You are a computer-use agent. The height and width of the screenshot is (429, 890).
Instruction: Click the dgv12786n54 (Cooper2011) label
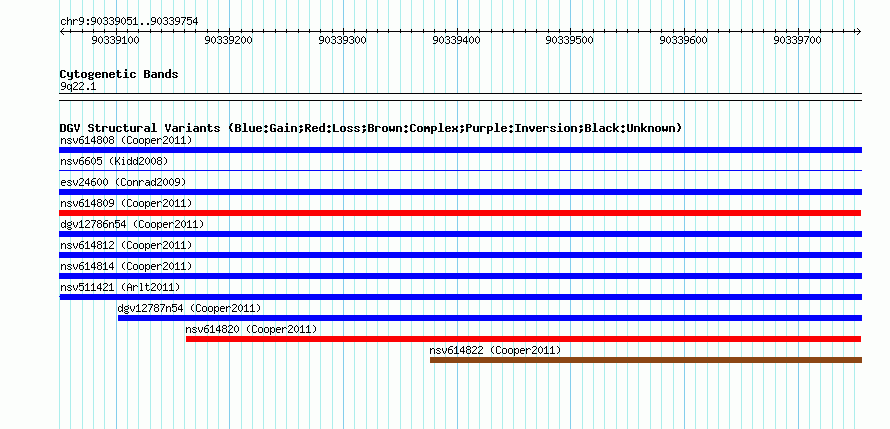coord(132,224)
